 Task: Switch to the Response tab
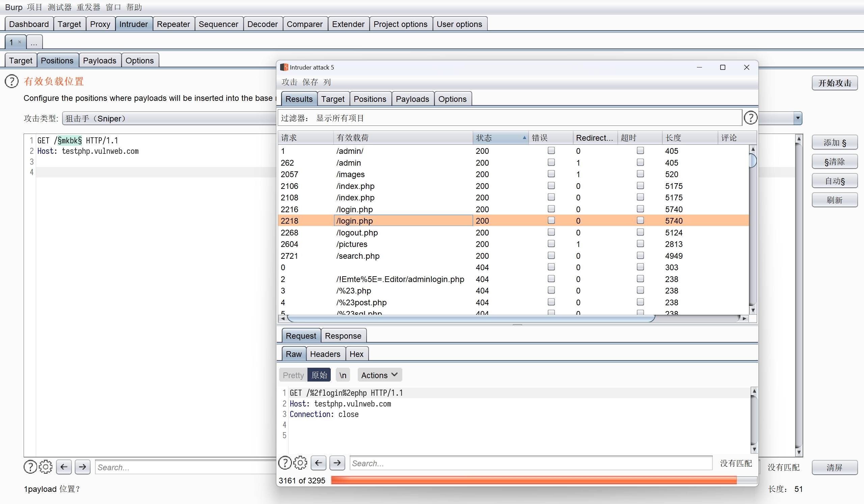click(343, 335)
